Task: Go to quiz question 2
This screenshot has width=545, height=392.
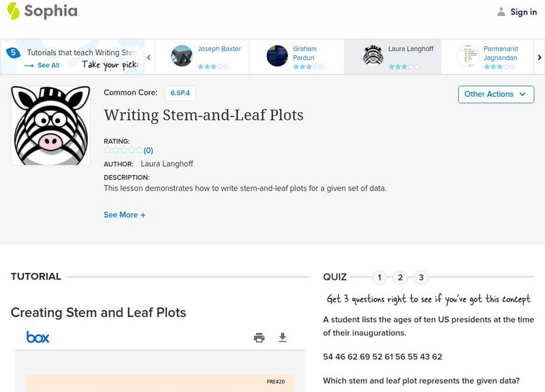Action: click(x=401, y=278)
